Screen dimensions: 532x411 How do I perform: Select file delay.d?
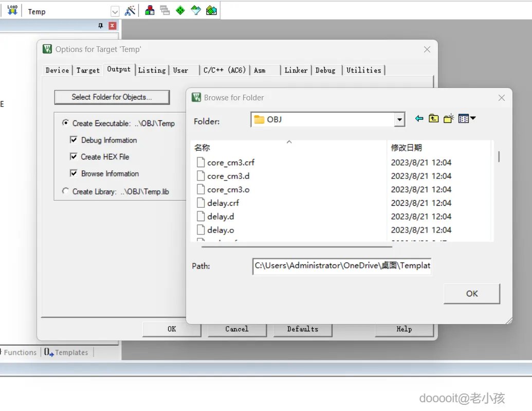pyautogui.click(x=221, y=217)
